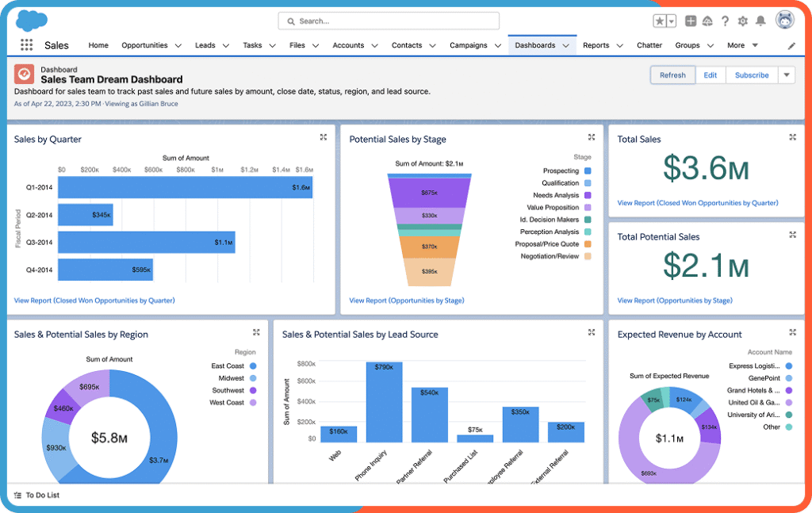Switch to the Reports tab
The height and width of the screenshot is (513, 812).
point(596,45)
